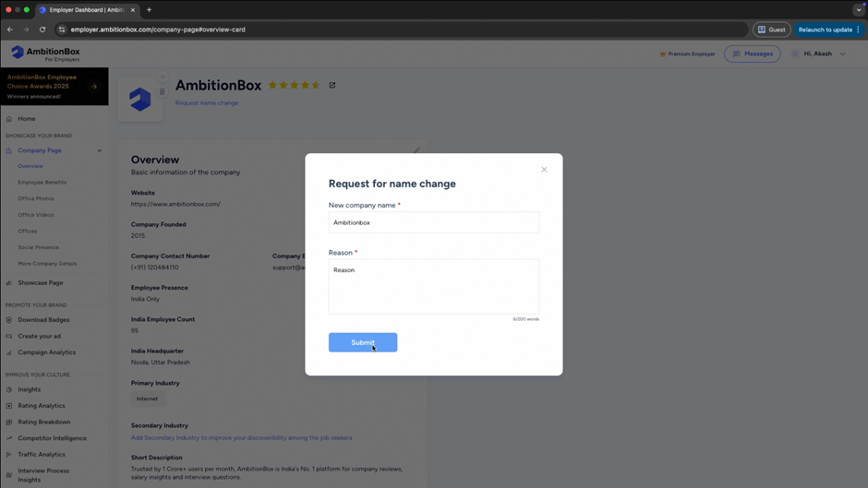Click the Download Badges shield icon
868x488 pixels.
tap(9, 320)
